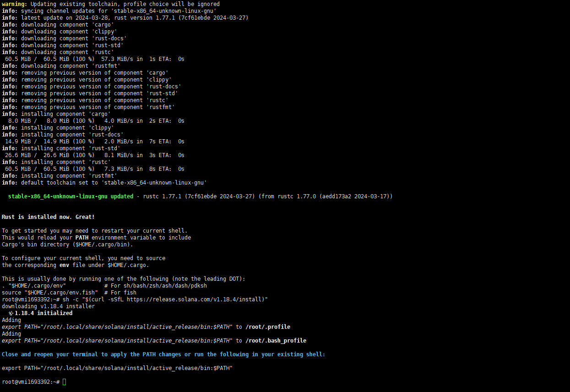Click "removing previous version of component 'cargo'"
Screen dimensions: 570x392
[x=85, y=73]
